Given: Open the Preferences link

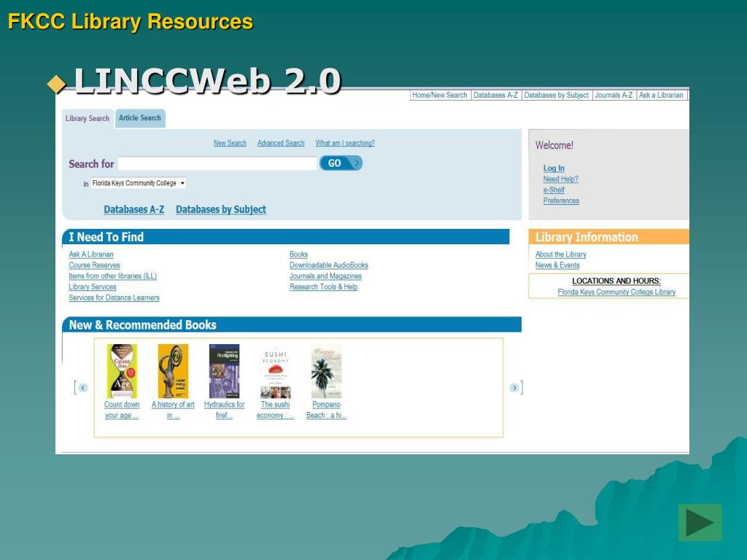Looking at the screenshot, I should (561, 201).
